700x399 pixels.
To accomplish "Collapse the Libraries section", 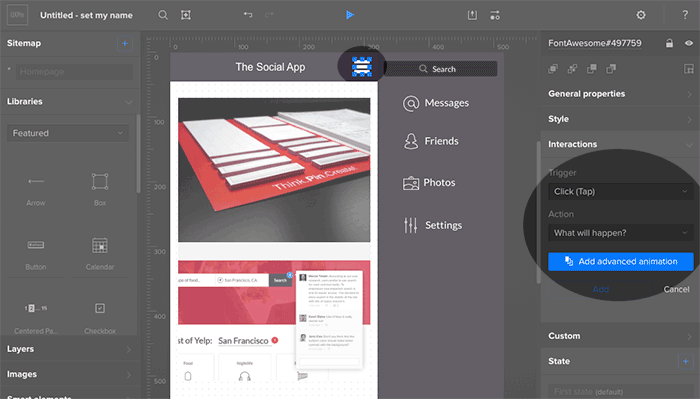I will coord(129,102).
